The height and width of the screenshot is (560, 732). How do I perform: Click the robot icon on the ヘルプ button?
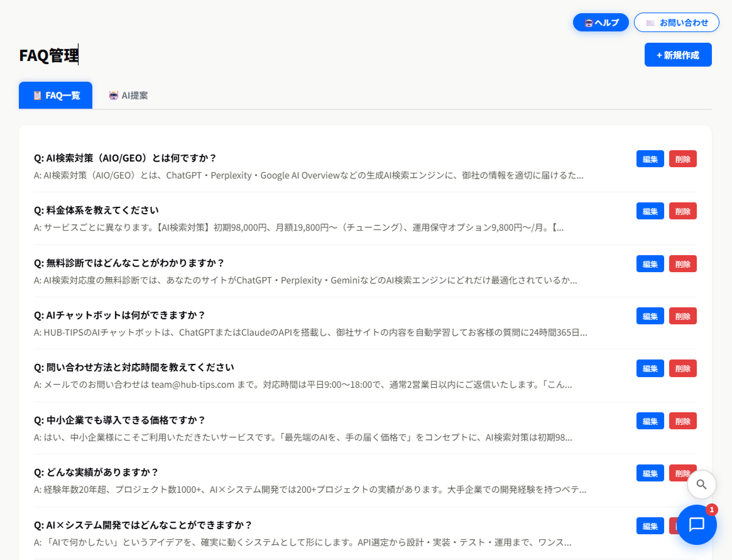point(587,22)
